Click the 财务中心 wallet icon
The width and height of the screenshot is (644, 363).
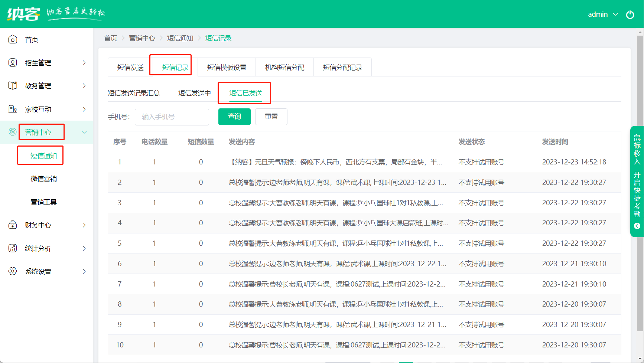pos(13,225)
